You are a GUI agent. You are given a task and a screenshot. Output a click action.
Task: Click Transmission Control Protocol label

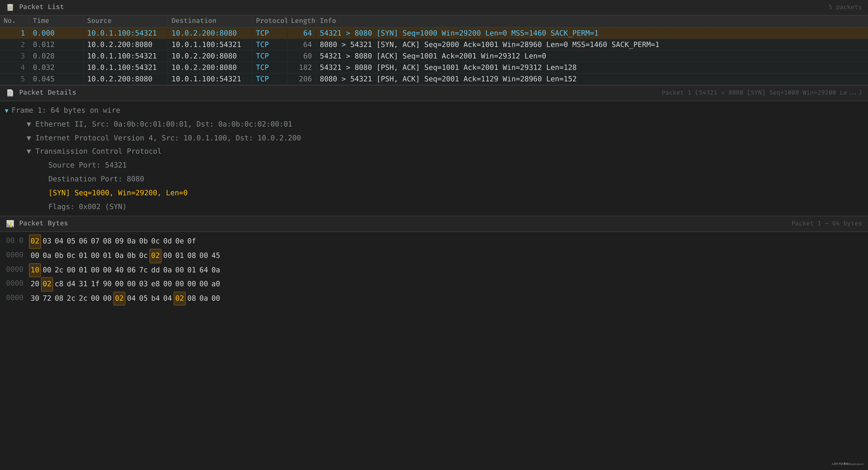[x=98, y=151]
